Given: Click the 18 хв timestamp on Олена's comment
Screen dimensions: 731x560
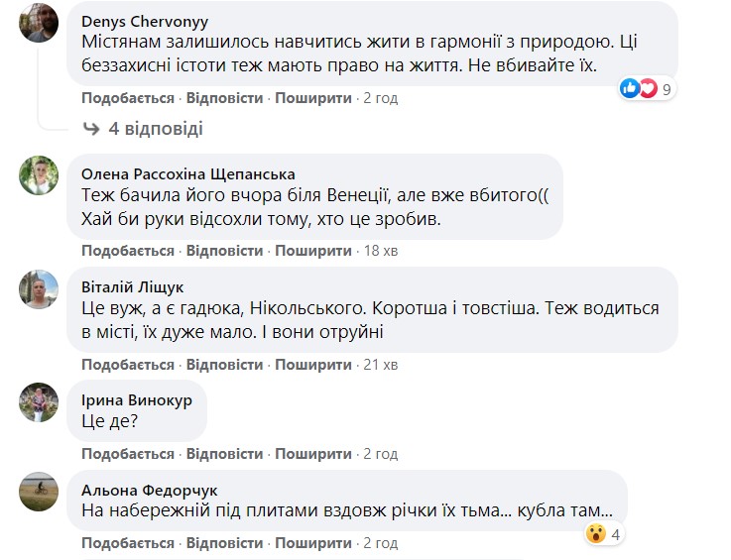Looking at the screenshot, I should tap(381, 251).
